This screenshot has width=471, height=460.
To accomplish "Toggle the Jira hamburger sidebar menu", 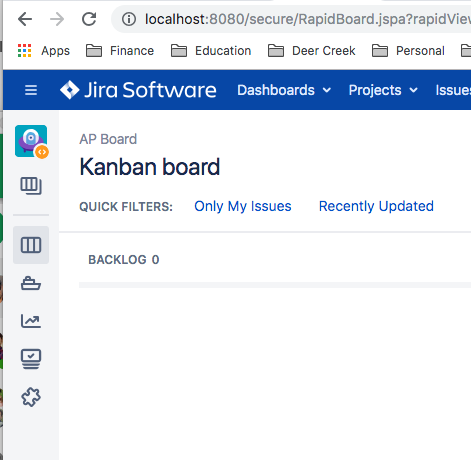I will (31, 90).
